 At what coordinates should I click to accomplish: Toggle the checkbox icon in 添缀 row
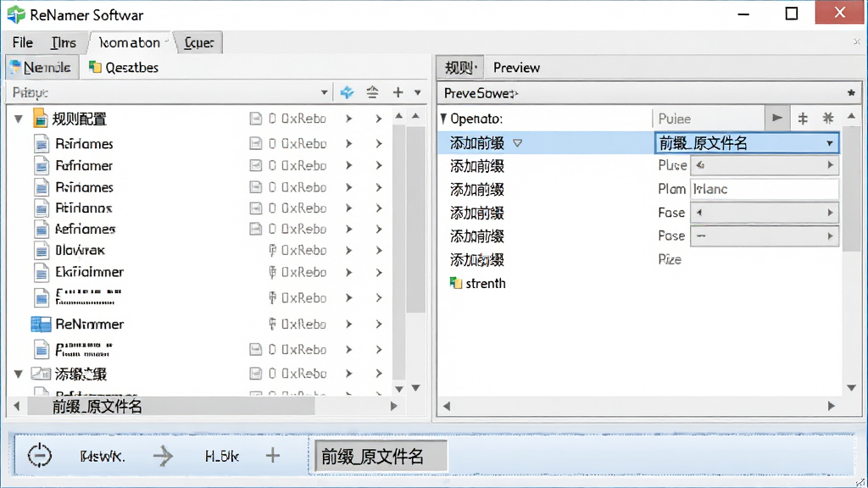[x=255, y=374]
